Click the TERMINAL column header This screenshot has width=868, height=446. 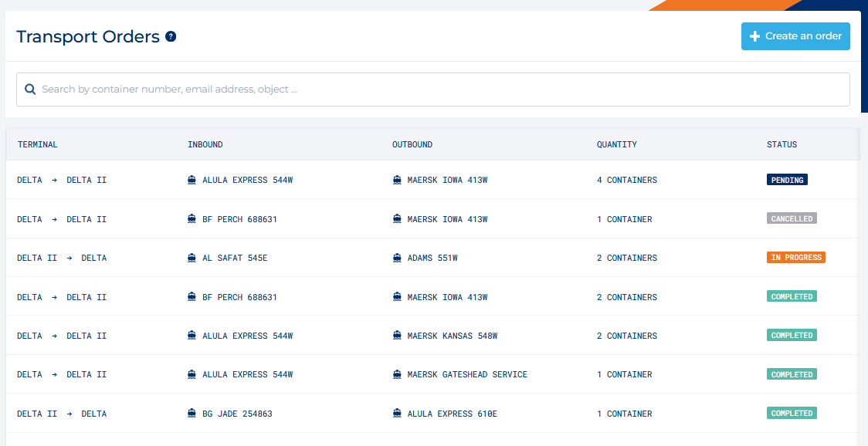(38, 145)
